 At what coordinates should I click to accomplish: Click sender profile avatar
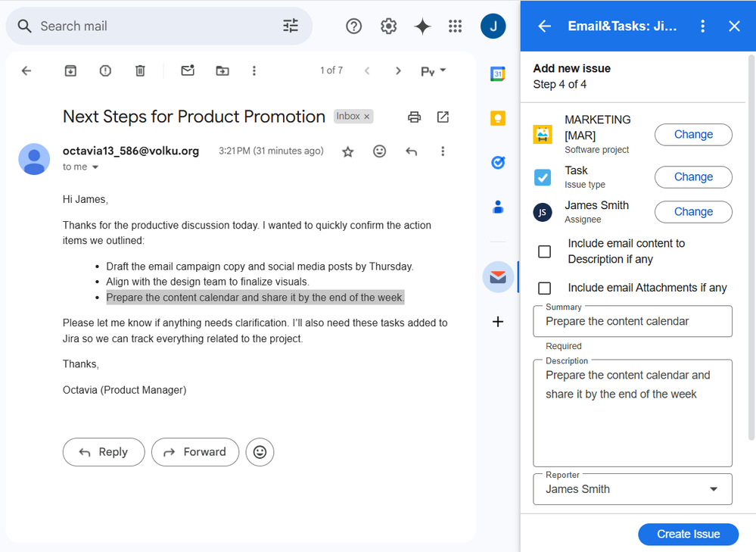point(34,159)
